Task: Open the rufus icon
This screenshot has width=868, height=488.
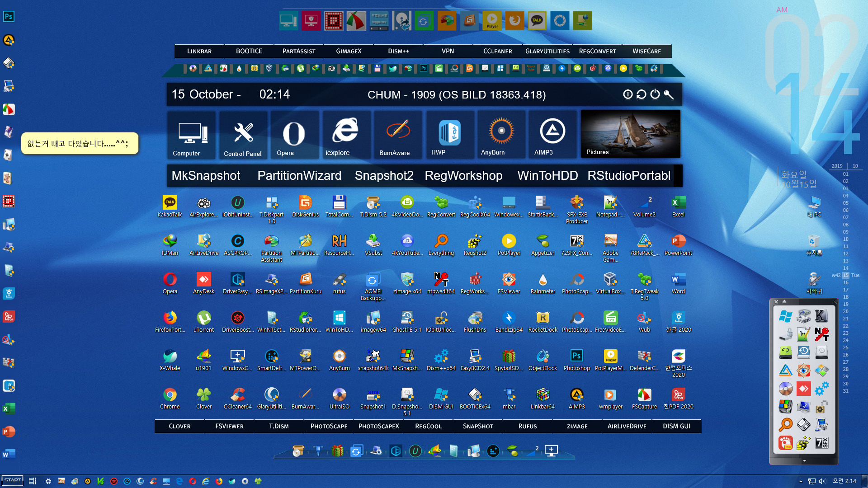Action: (x=339, y=283)
